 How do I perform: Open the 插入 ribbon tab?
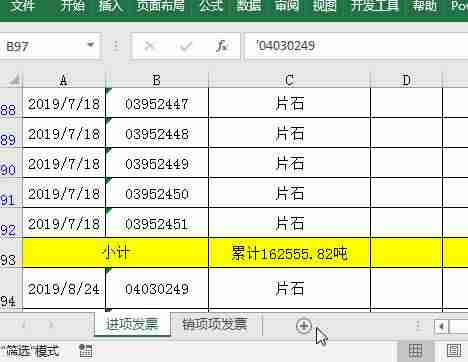click(110, 6)
